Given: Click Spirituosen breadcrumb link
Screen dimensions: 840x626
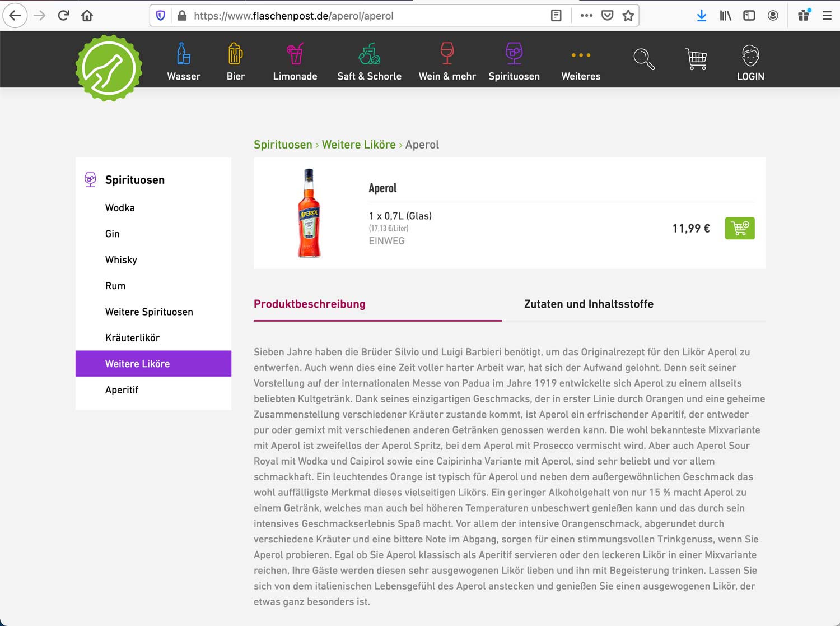Looking at the screenshot, I should (x=283, y=145).
